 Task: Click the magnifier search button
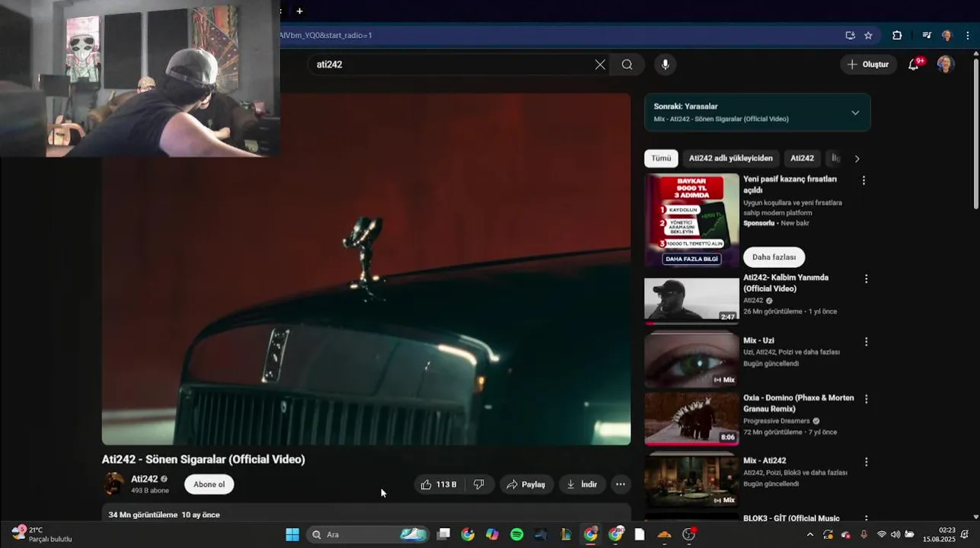(x=627, y=65)
